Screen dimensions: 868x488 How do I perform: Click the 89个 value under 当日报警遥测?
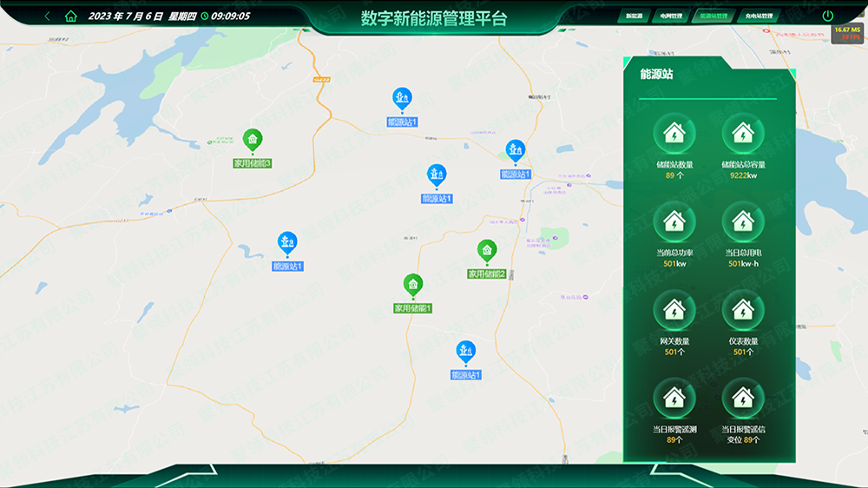[674, 440]
